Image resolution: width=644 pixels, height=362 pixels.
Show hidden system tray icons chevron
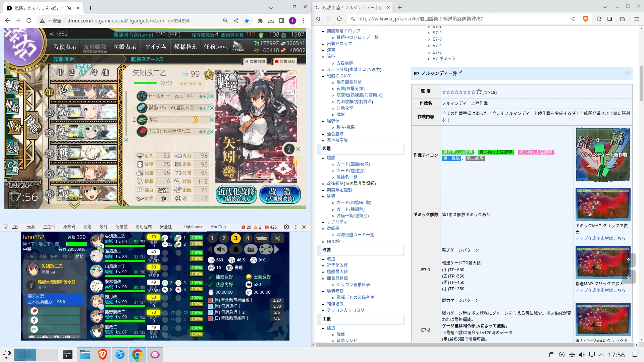point(601,355)
